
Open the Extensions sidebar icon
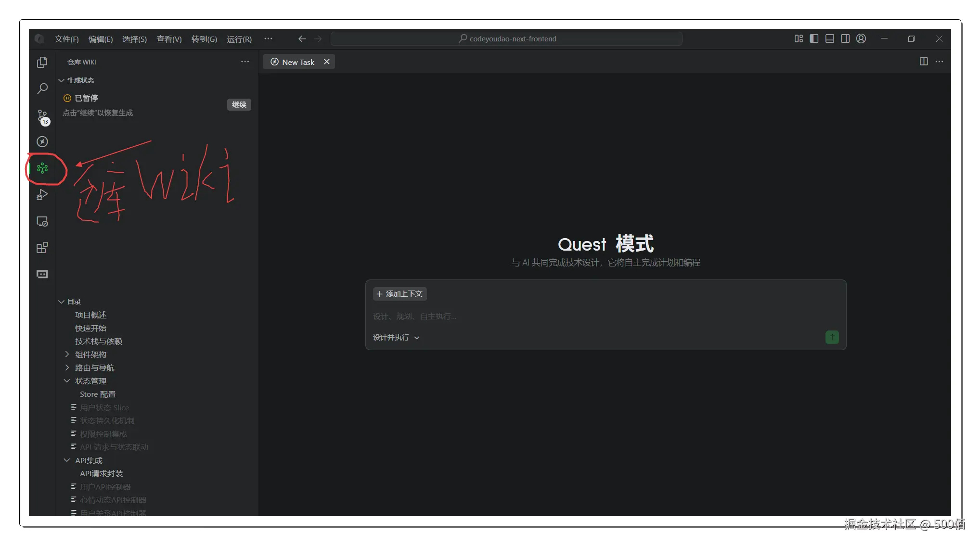click(42, 248)
